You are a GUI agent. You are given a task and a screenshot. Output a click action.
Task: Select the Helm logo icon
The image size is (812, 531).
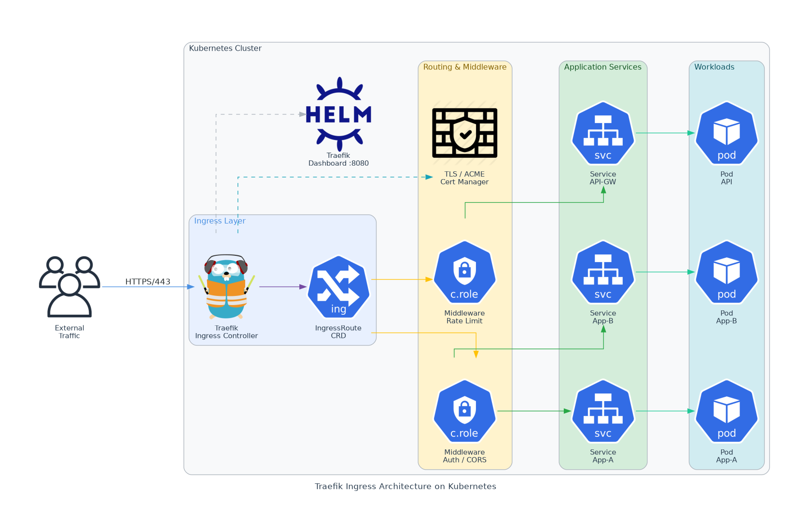tap(338, 114)
